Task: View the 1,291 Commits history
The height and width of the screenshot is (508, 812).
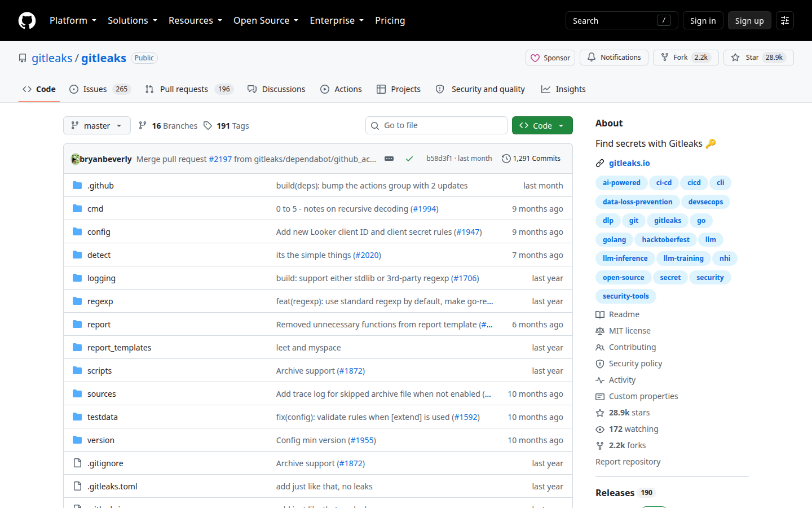Action: [531, 159]
